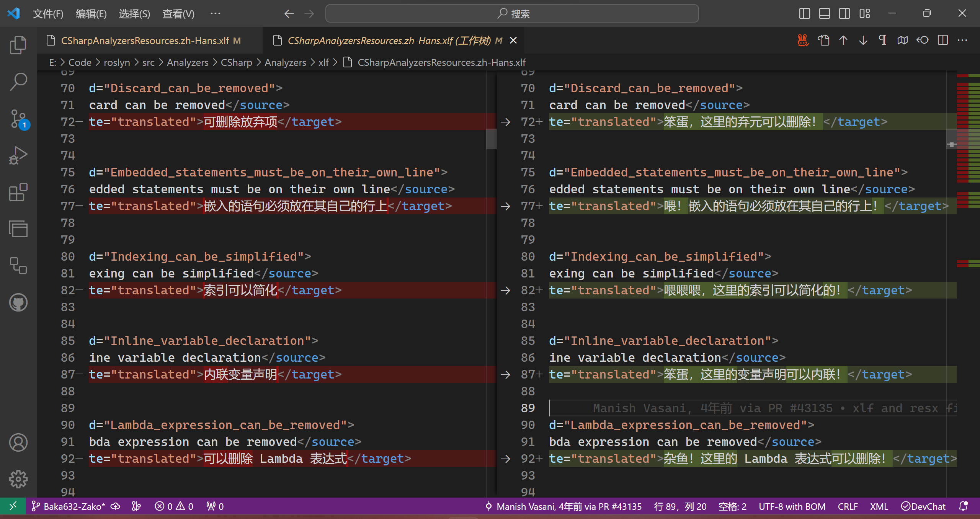Open the Search view in activity bar
980x519 pixels.
click(18, 82)
